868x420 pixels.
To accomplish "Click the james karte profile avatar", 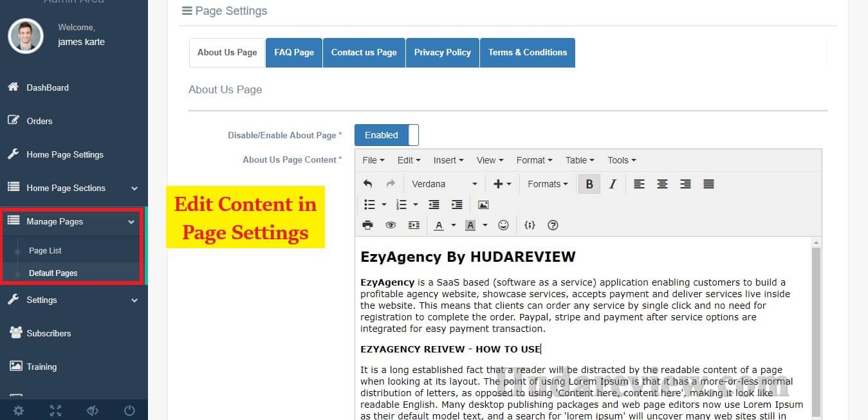I will tap(26, 35).
